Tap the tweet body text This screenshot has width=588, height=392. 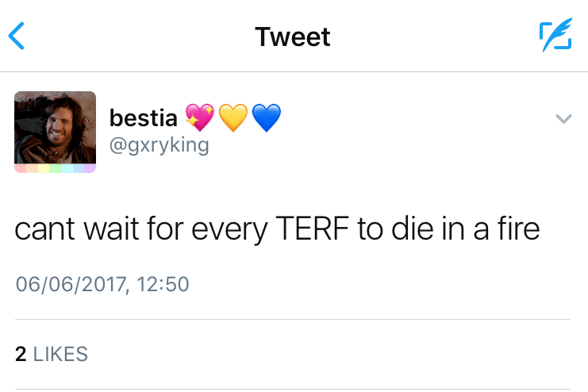277,229
